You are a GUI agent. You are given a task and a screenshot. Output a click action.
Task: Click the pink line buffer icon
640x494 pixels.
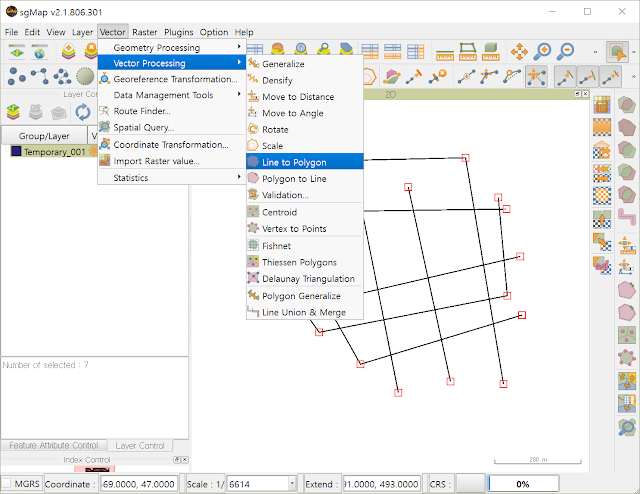[627, 217]
